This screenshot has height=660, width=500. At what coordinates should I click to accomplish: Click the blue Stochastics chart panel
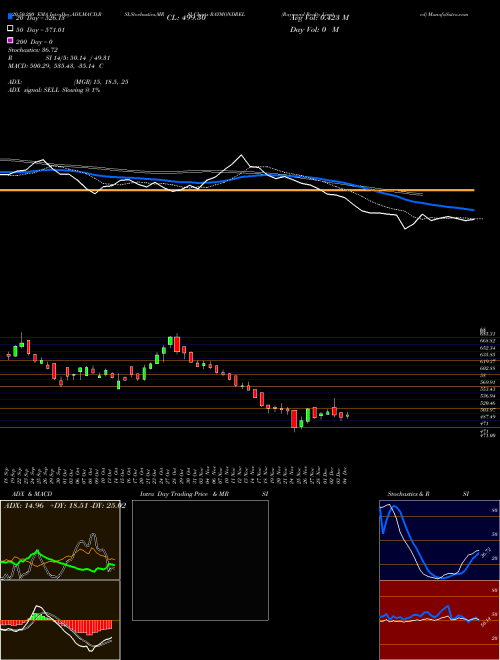point(439,540)
